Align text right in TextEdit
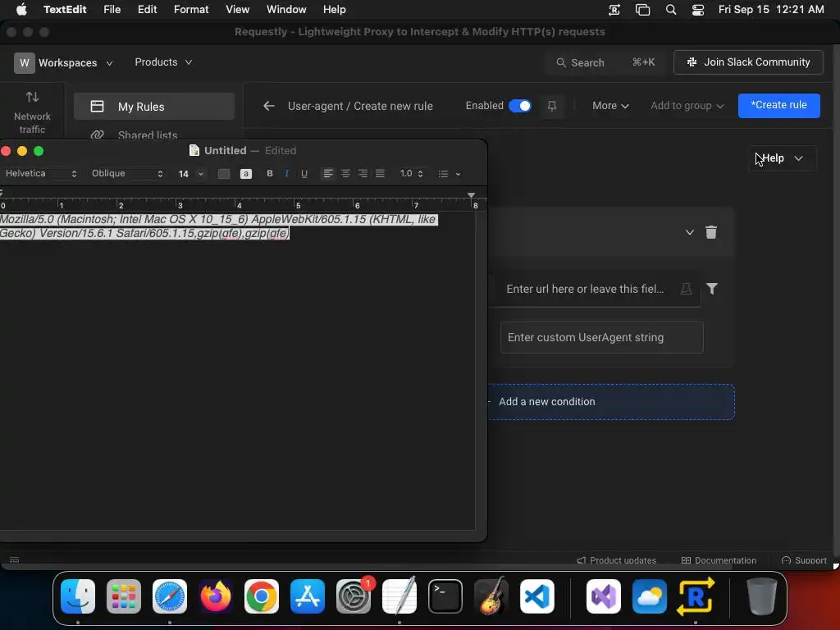 (x=363, y=174)
